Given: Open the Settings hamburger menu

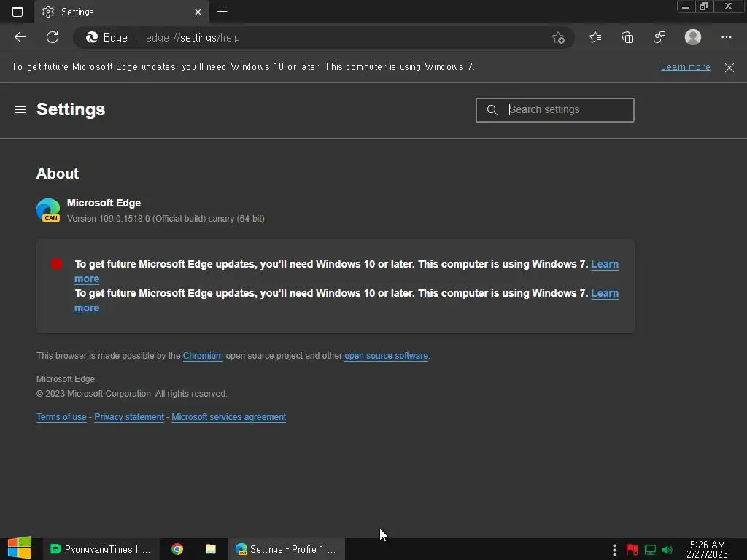Looking at the screenshot, I should pos(20,110).
